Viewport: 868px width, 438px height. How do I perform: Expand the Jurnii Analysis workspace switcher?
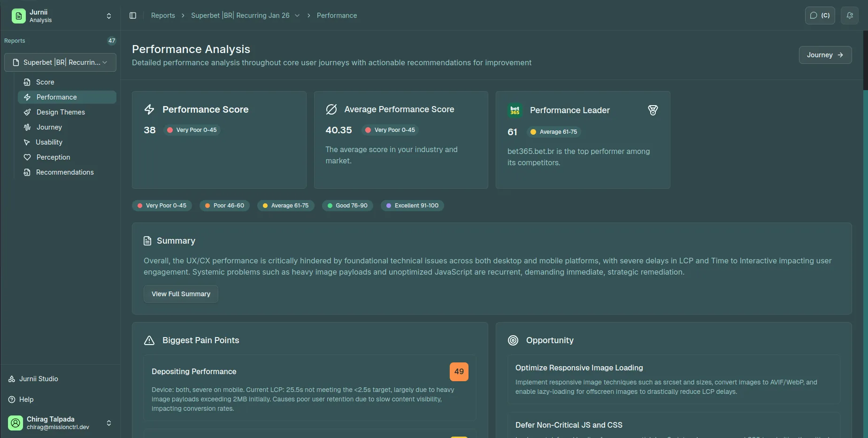[109, 16]
